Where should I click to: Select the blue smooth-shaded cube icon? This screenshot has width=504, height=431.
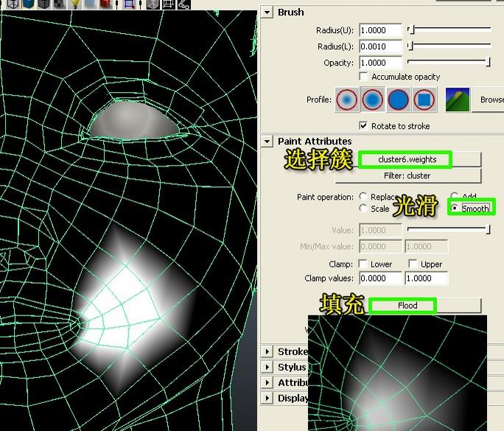[29, 4]
